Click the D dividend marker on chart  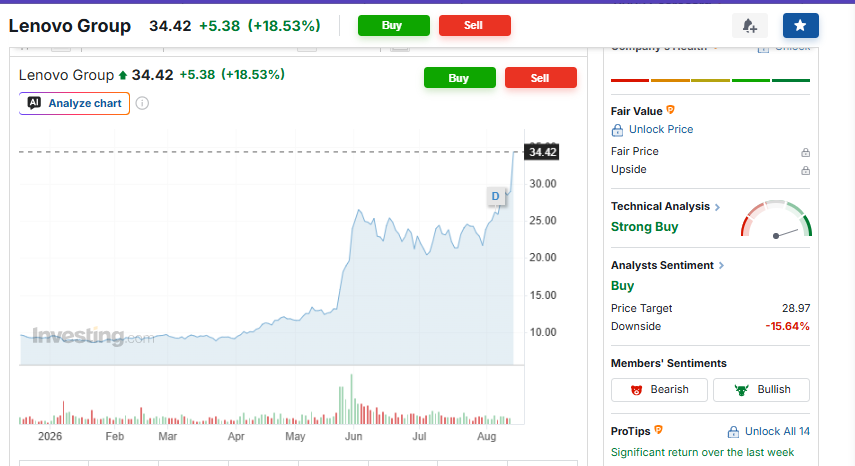[495, 196]
